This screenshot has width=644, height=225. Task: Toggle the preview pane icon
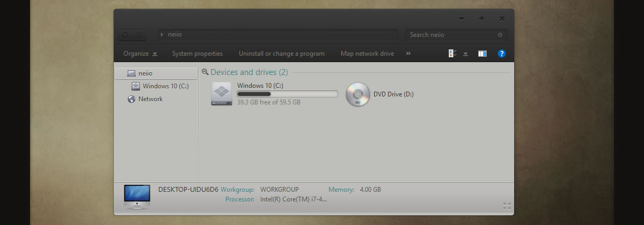(482, 54)
